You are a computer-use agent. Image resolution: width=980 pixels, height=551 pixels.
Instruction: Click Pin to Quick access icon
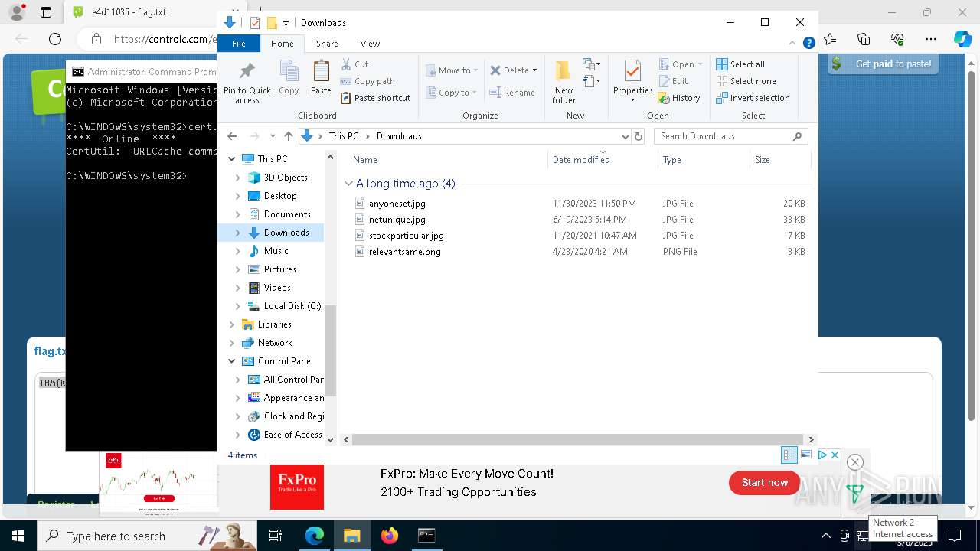tap(247, 83)
